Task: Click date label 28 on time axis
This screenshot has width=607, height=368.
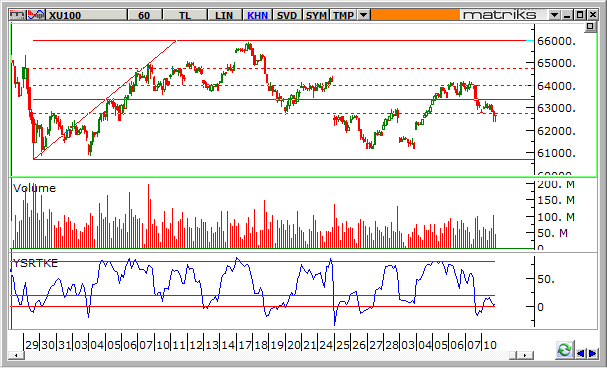Action: pyautogui.click(x=391, y=344)
